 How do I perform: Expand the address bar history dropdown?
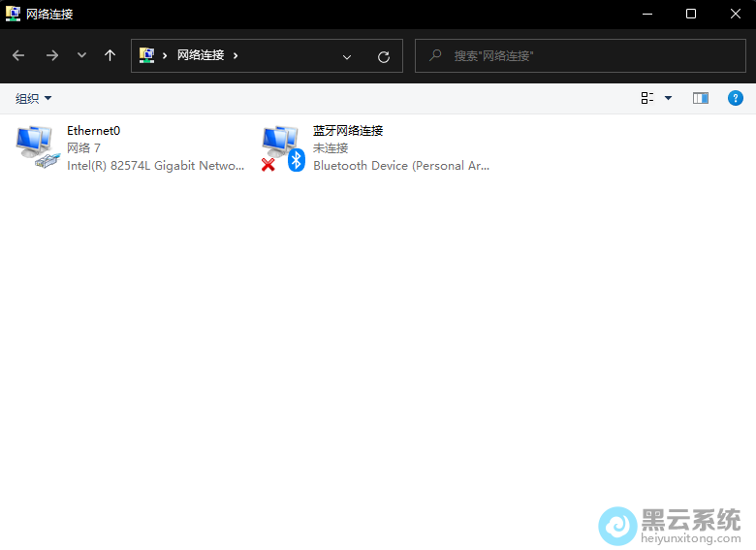click(347, 56)
